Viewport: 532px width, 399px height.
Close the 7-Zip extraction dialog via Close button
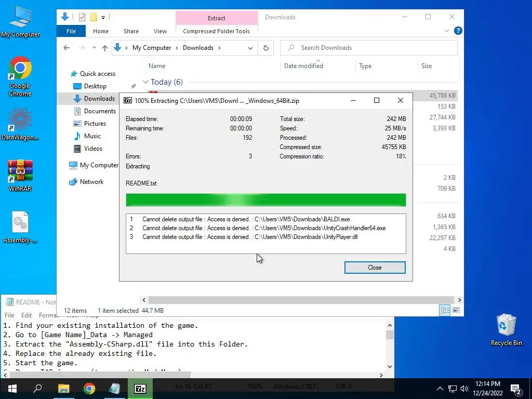coord(375,268)
